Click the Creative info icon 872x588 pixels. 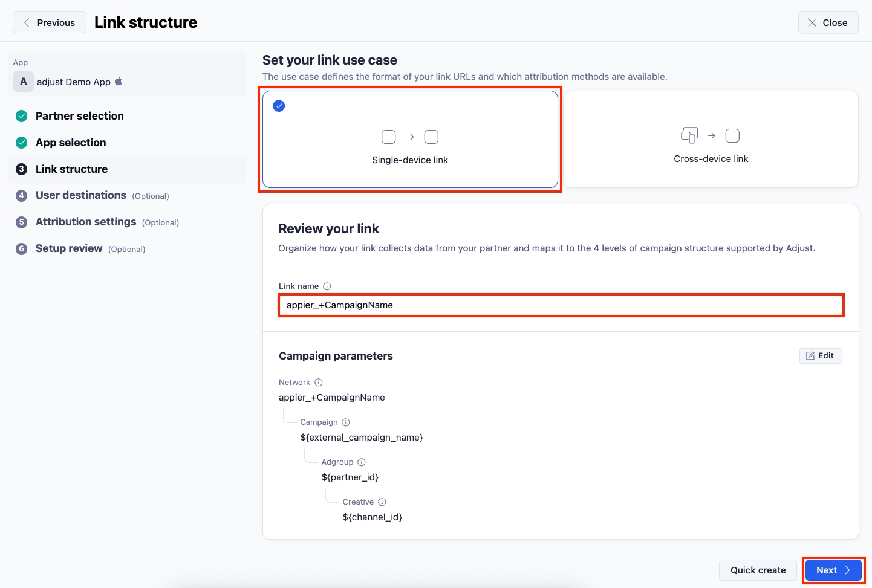click(x=382, y=502)
